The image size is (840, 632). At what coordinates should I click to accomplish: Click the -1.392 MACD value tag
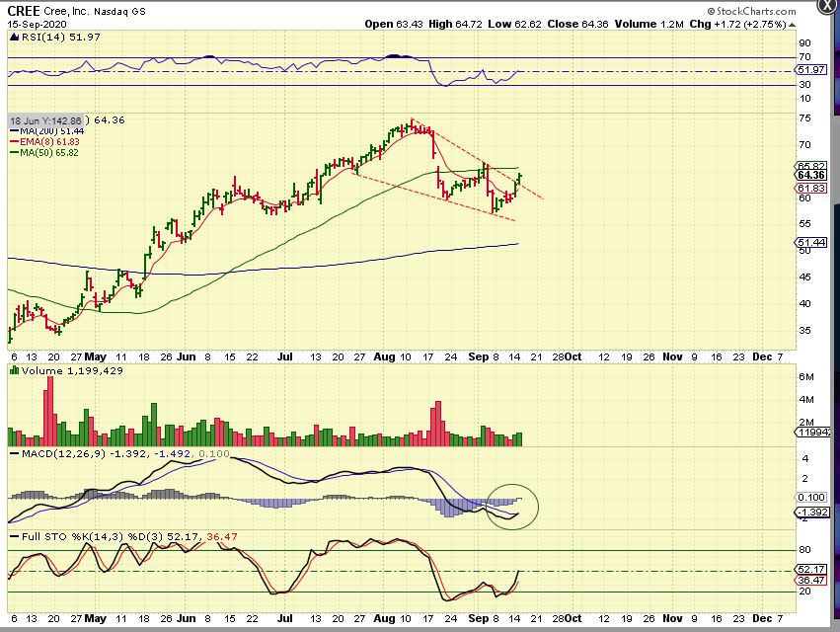tap(810, 513)
